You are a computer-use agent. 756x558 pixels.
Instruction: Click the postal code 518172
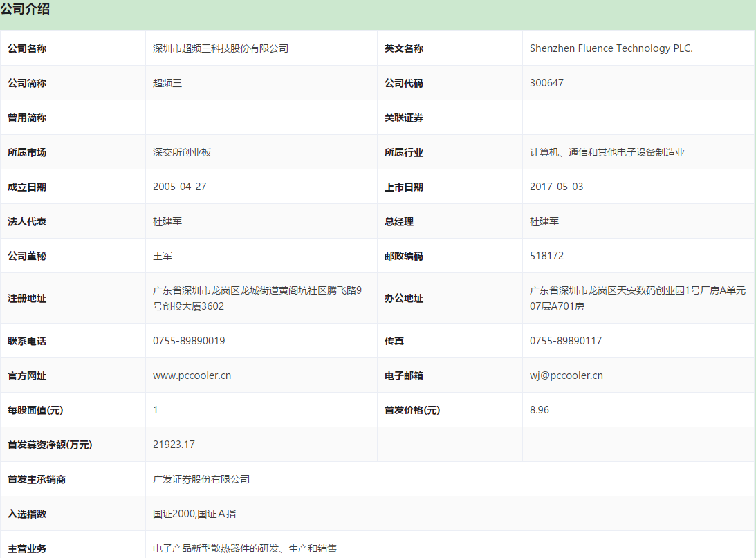pyautogui.click(x=546, y=256)
